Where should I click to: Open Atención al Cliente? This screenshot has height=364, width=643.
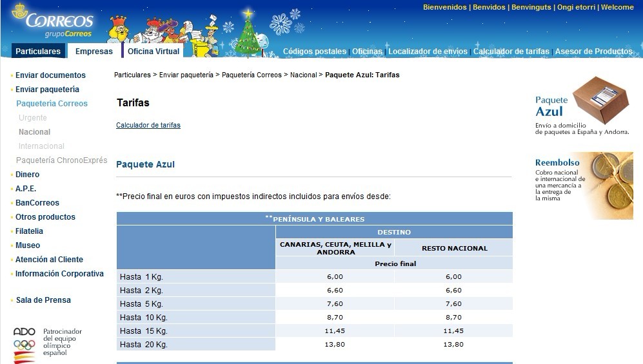(x=49, y=260)
